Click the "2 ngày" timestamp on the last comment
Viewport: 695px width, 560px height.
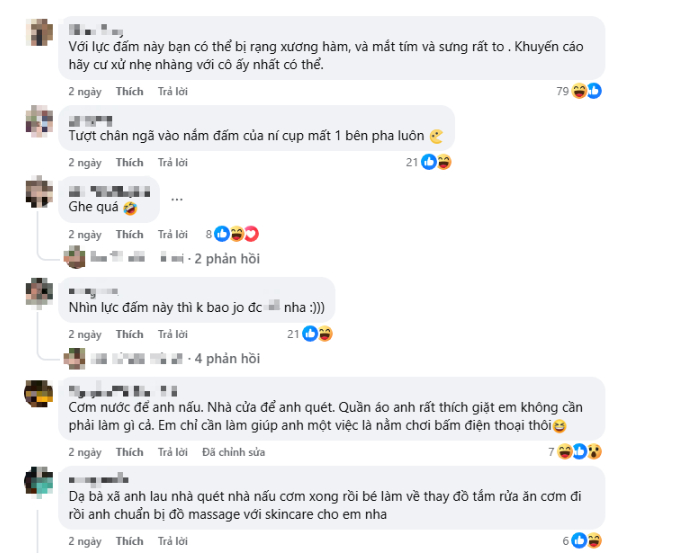tap(85, 541)
